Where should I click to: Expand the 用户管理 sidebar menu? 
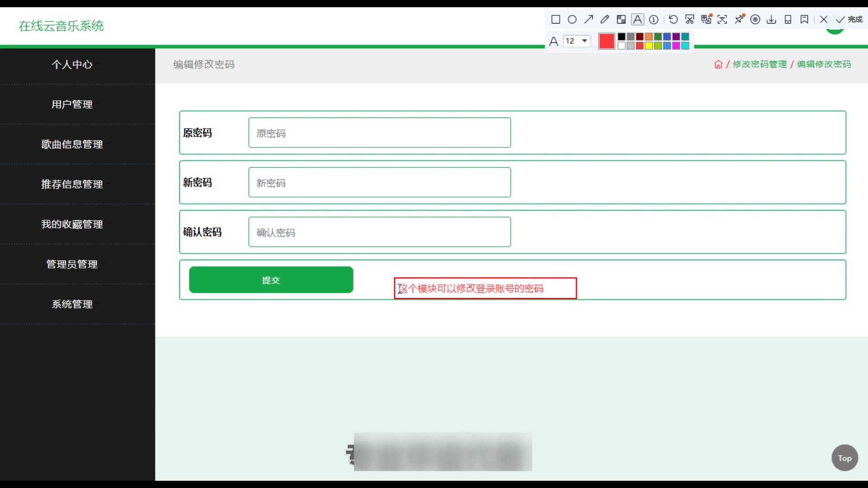coord(77,104)
